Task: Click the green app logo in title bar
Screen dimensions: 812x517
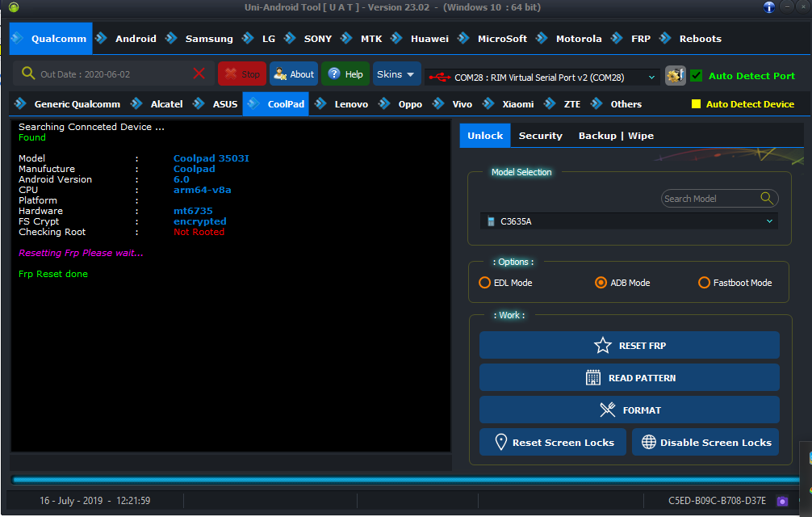Action: pyautogui.click(x=14, y=7)
